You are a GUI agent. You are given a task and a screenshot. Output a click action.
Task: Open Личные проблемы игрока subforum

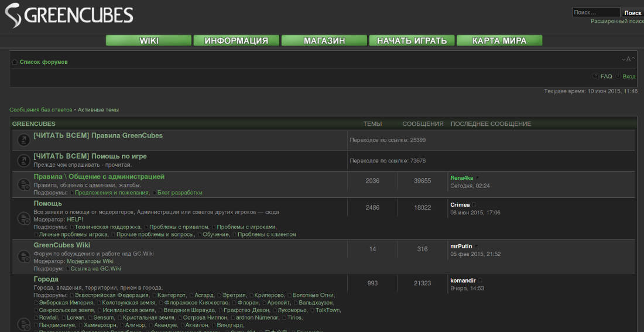[x=74, y=235]
